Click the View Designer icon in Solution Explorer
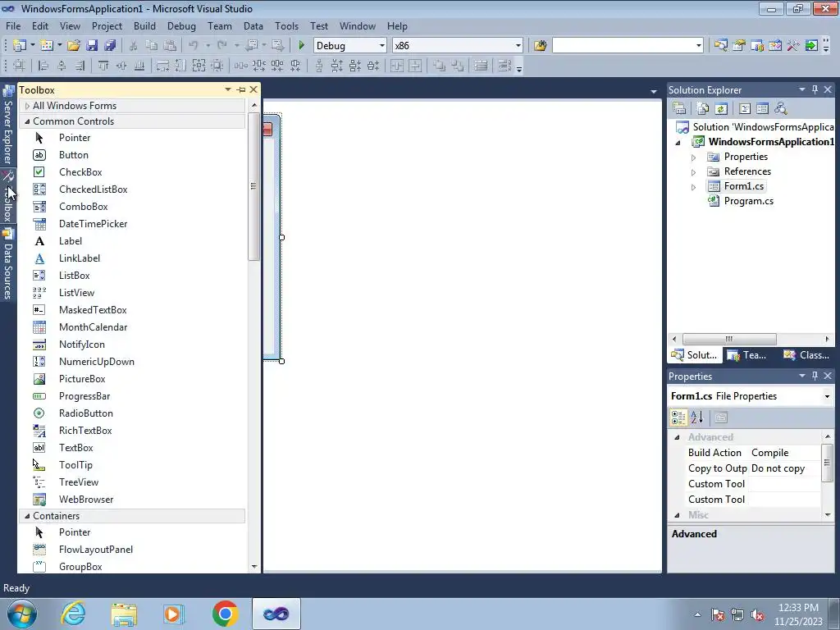 point(762,108)
